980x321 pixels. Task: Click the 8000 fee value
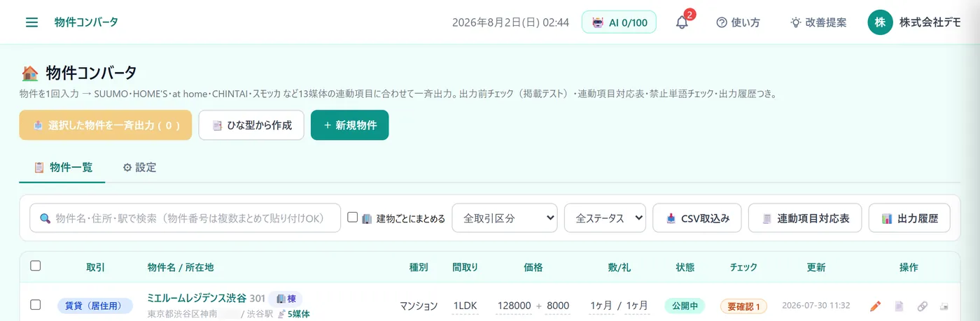(x=558, y=306)
